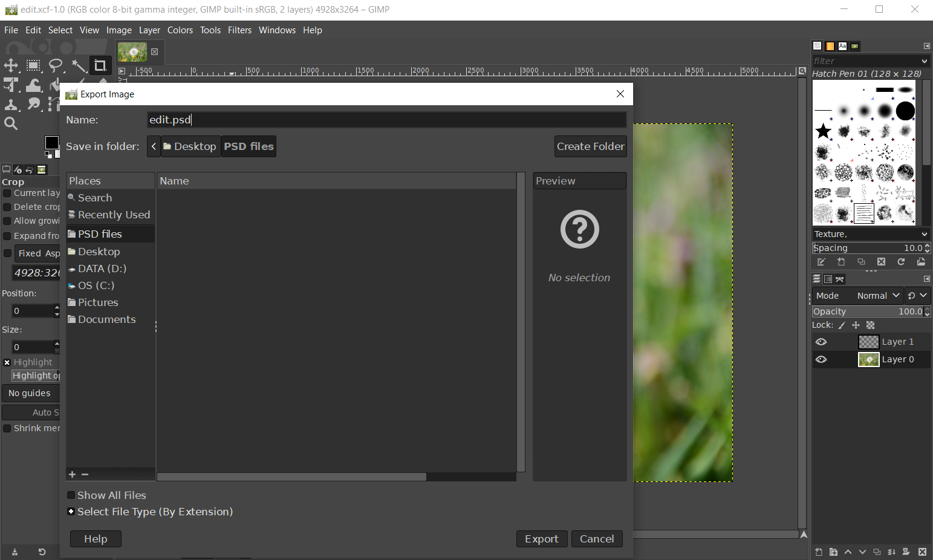Viewport: 933px width, 560px height.
Task: Select the Move tool in toolbox
Action: pyautogui.click(x=11, y=65)
